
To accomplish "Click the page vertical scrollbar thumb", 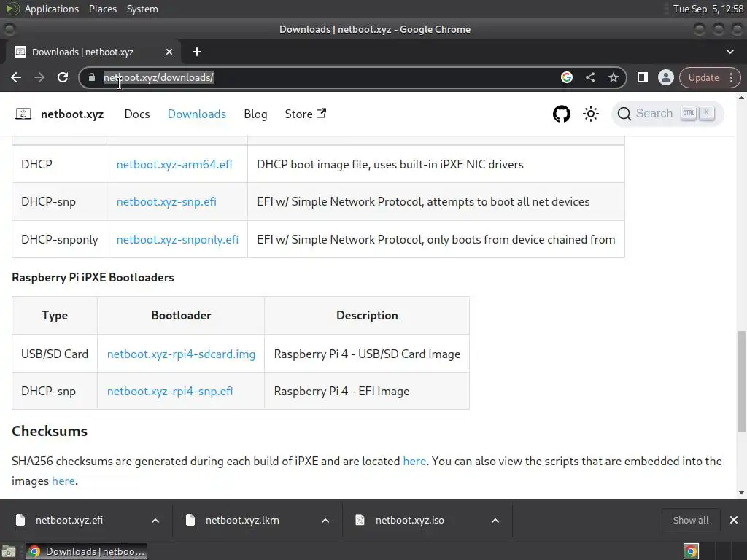I will pyautogui.click(x=741, y=381).
